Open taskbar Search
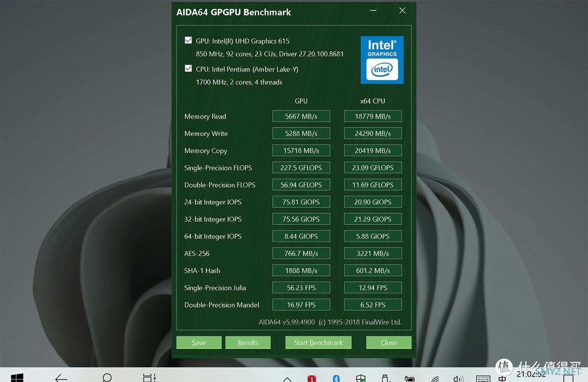This screenshot has width=588, height=382. tap(107, 378)
